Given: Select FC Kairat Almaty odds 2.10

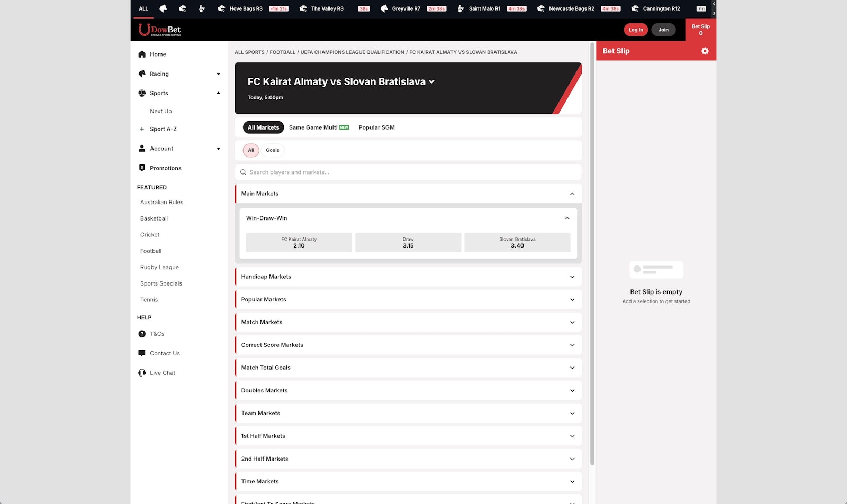Looking at the screenshot, I should coord(299,243).
